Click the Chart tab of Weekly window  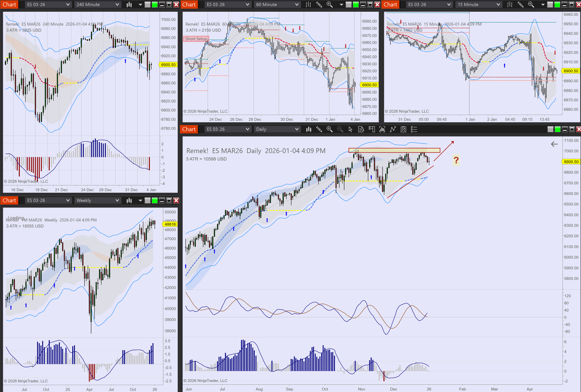[x=9, y=200]
